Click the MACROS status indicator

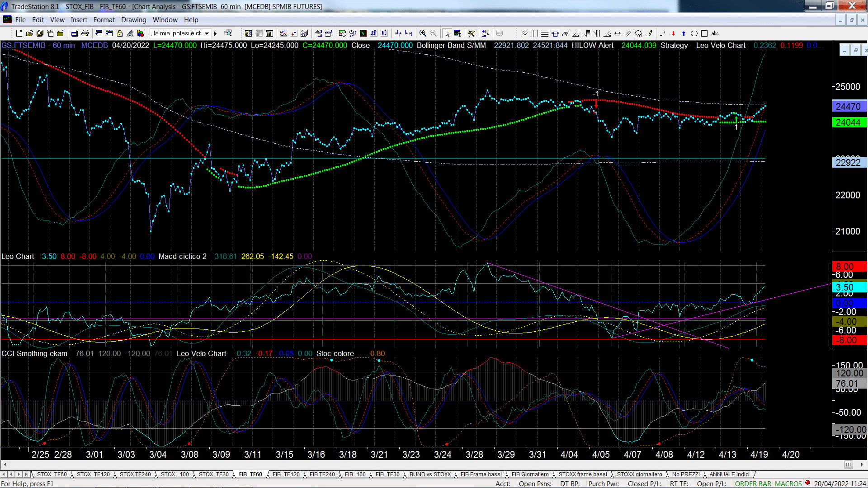point(788,483)
